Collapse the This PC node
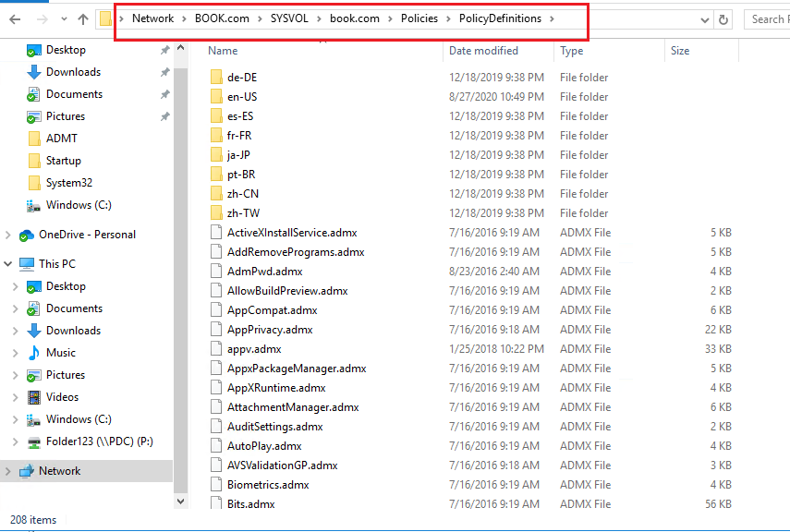Screen dimensions: 790x532 pyautogui.click(x=8, y=263)
